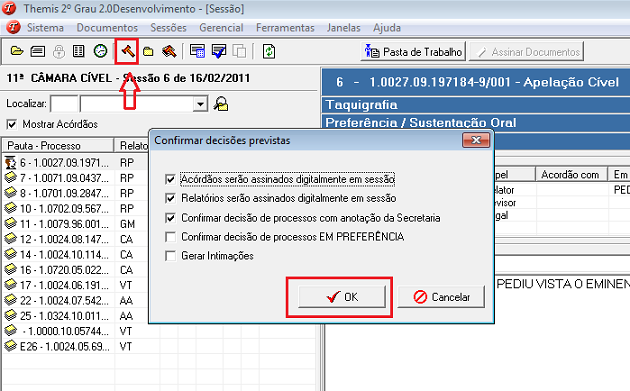Viewport: 630px width, 391px height.
Task: Select process 7 - 1.0071.09.0437 in list
Action: [x=58, y=178]
